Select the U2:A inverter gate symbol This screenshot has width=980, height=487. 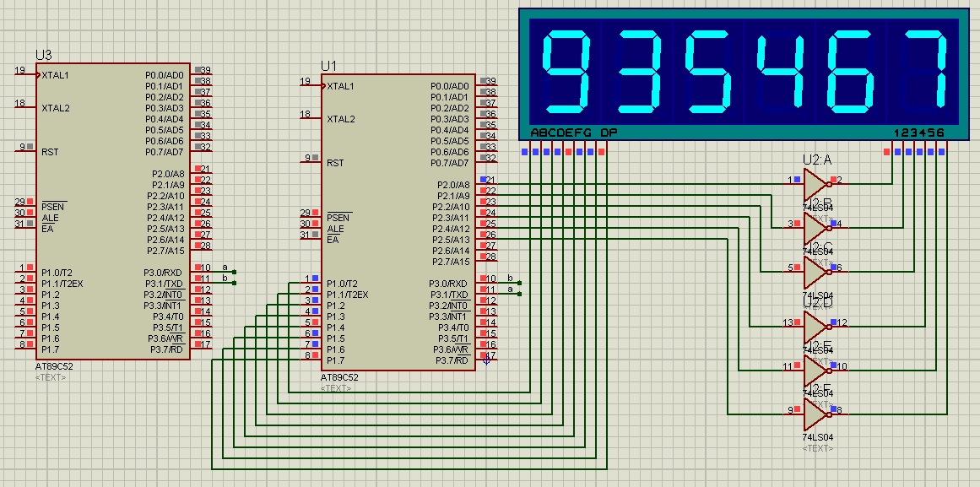click(816, 185)
